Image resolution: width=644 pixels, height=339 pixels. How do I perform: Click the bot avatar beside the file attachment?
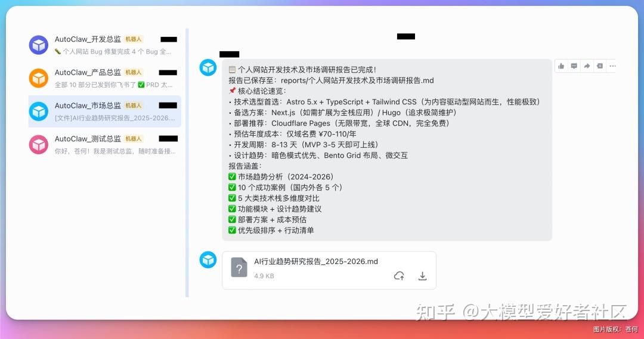pyautogui.click(x=208, y=260)
